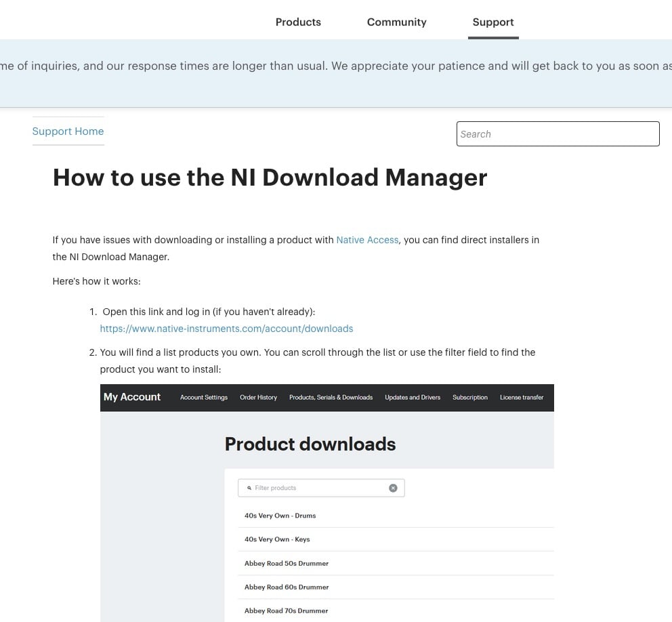Click Updates and Drivers in screenshot
672x622 pixels.
tap(413, 397)
